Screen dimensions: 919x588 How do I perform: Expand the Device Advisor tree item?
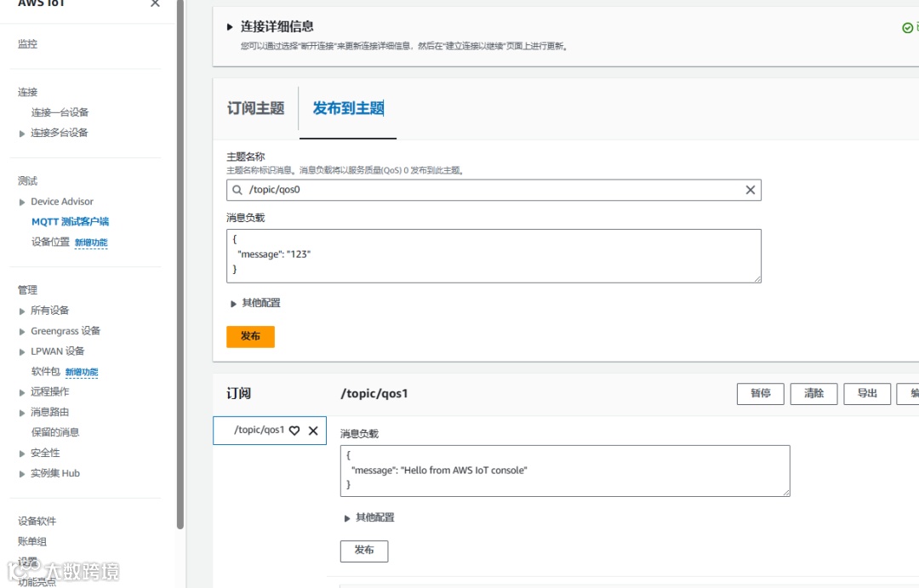(x=22, y=203)
